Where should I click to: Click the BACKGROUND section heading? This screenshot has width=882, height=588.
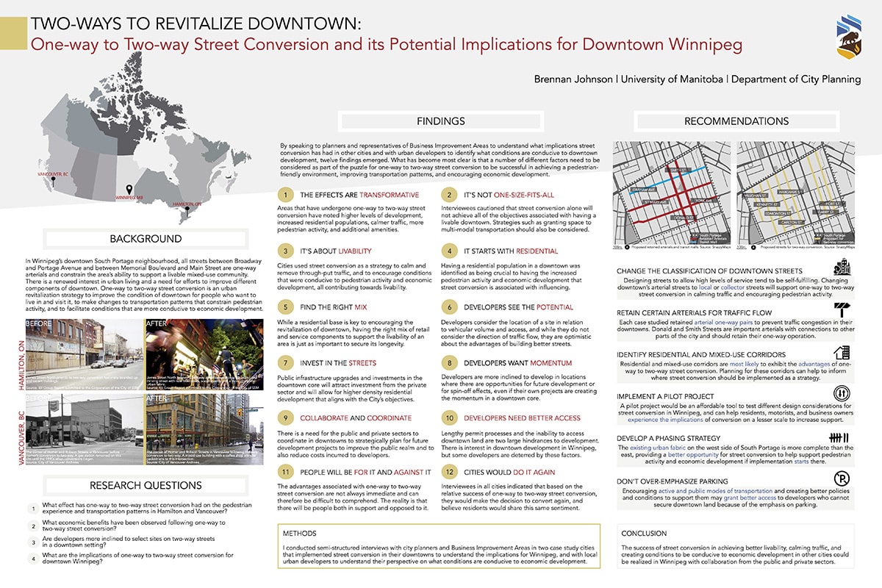[x=146, y=239]
